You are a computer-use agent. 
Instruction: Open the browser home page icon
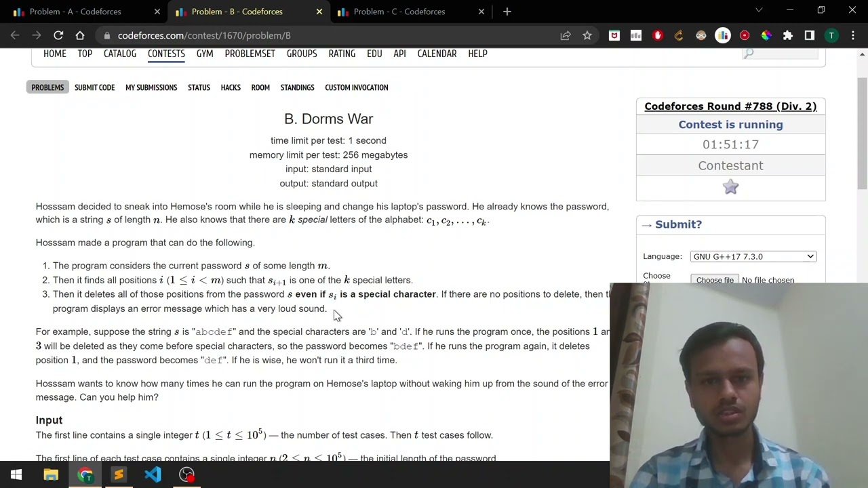pyautogui.click(x=80, y=35)
